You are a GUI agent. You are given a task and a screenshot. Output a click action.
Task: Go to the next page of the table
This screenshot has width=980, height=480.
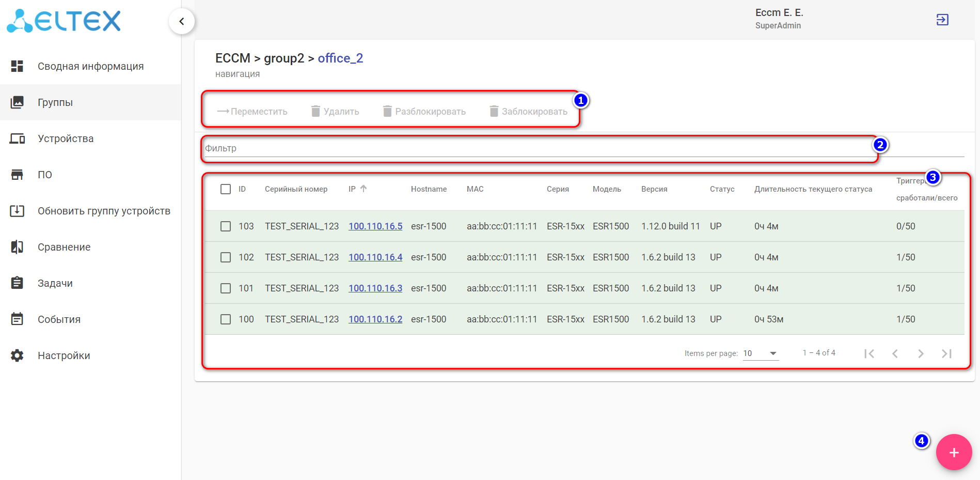(921, 353)
